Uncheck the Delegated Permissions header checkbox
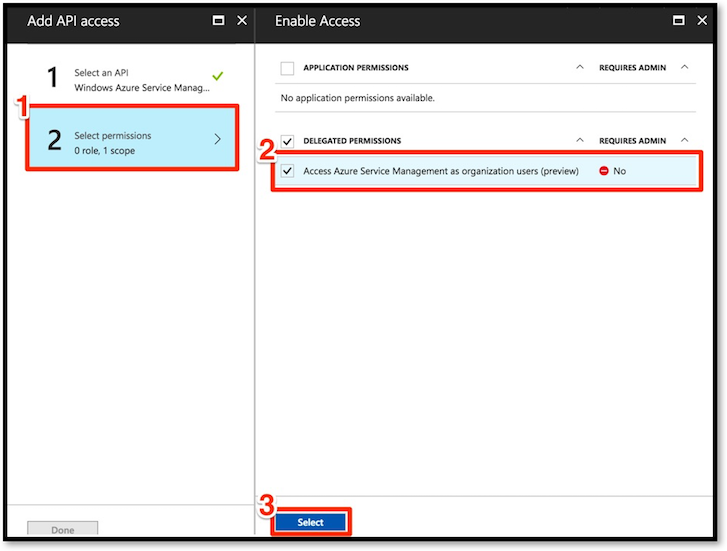The width and height of the screenshot is (727, 551). pyautogui.click(x=287, y=141)
